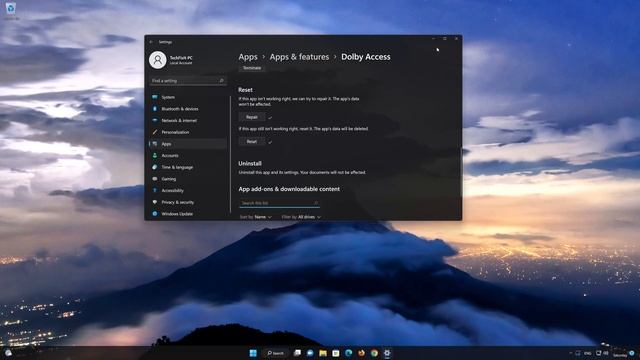Screen dimensions: 640x360
Task: Click the Repair button
Action: 252,117
